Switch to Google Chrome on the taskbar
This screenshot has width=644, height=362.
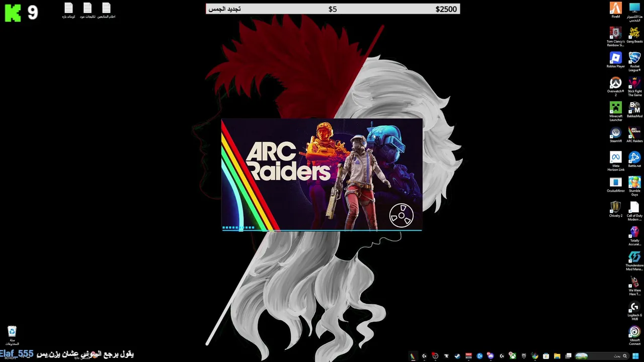535,356
